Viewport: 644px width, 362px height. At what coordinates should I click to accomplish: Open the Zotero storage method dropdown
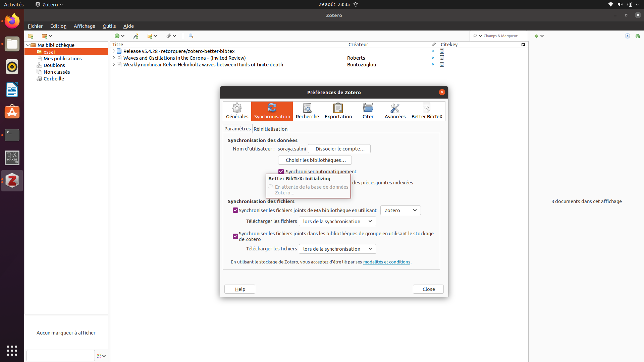click(x=400, y=210)
